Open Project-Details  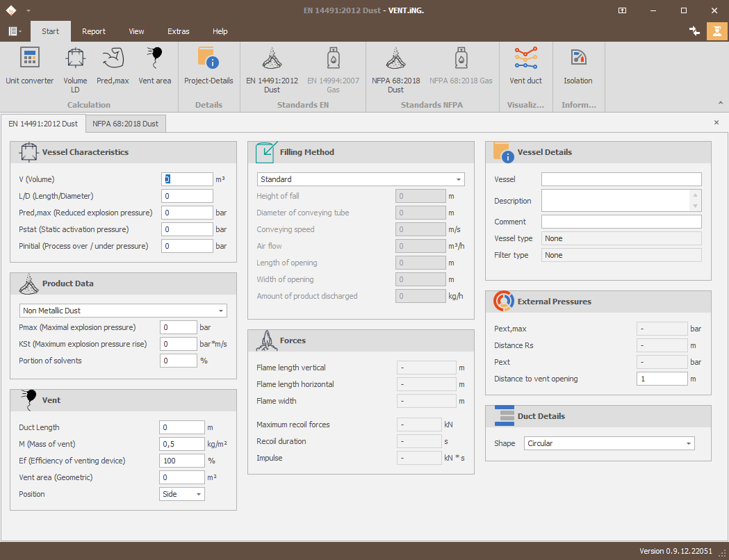tap(208, 66)
